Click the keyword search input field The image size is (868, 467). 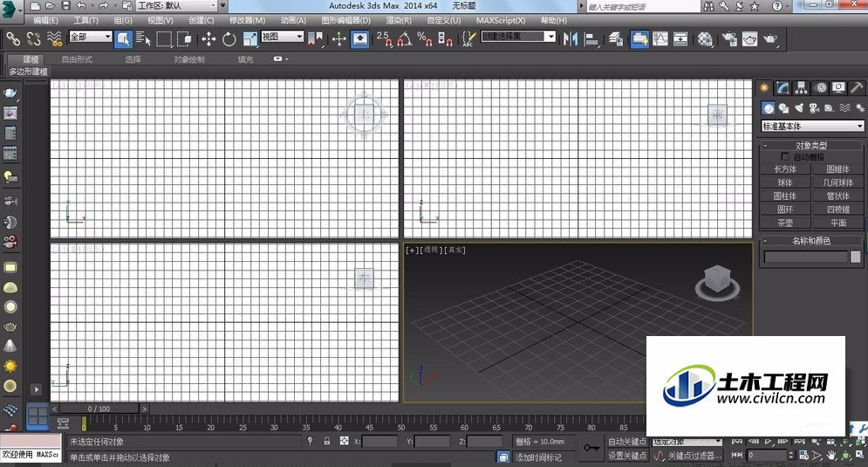(643, 7)
